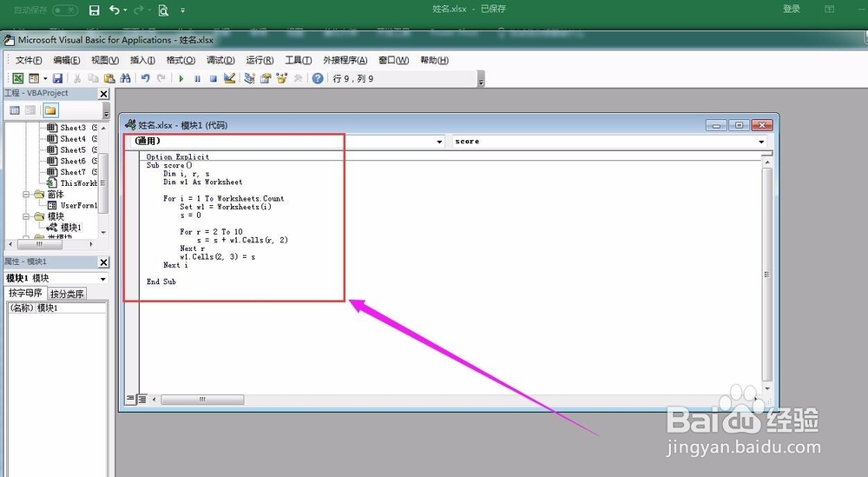Open the Project Explorer toolbar icon
The image size is (868, 477).
pyautogui.click(x=250, y=79)
